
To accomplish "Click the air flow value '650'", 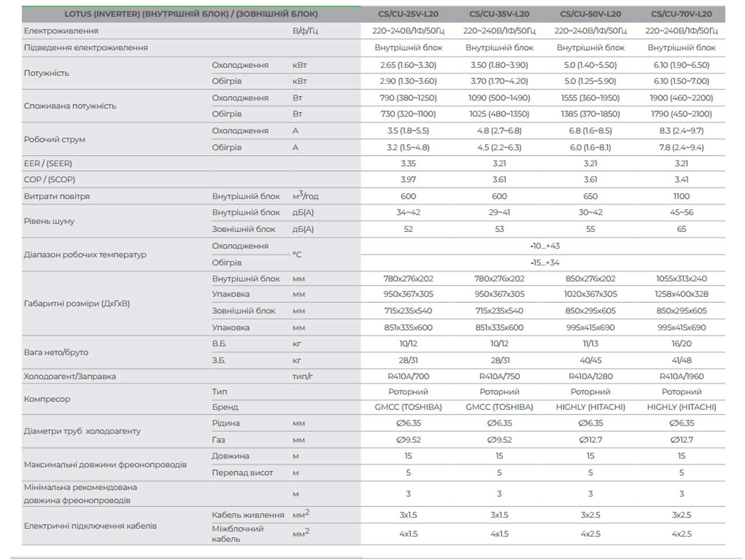I will [590, 197].
